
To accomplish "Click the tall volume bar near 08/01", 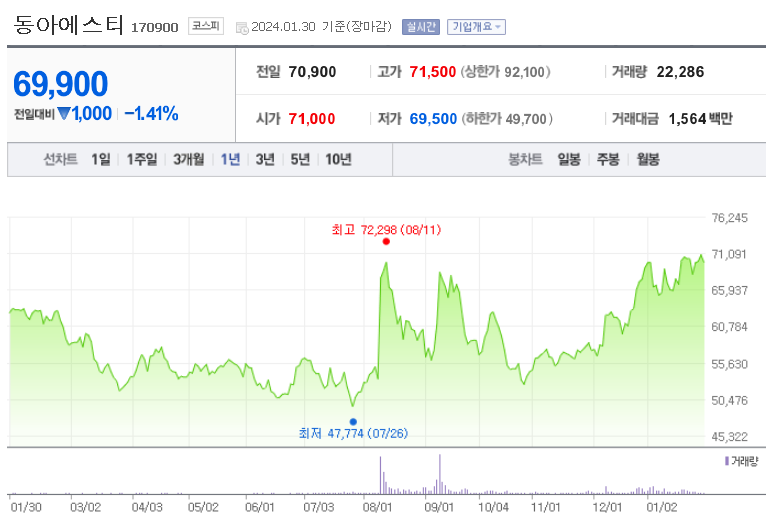I will (x=381, y=475).
